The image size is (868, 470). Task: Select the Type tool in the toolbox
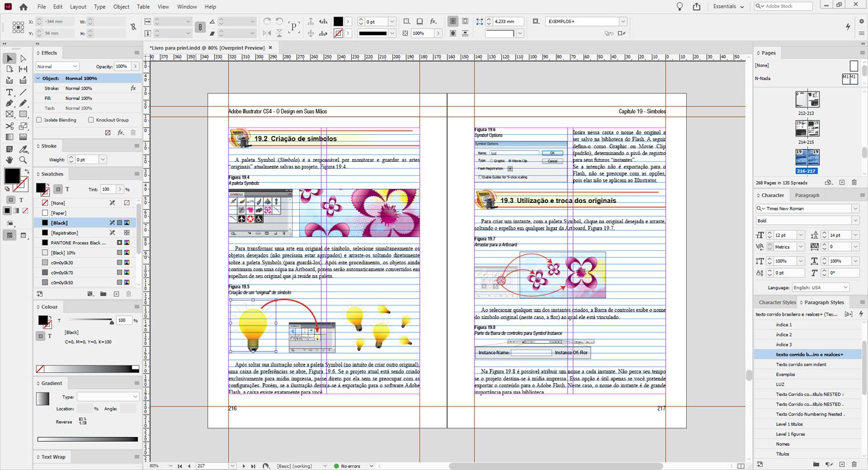(x=9, y=92)
